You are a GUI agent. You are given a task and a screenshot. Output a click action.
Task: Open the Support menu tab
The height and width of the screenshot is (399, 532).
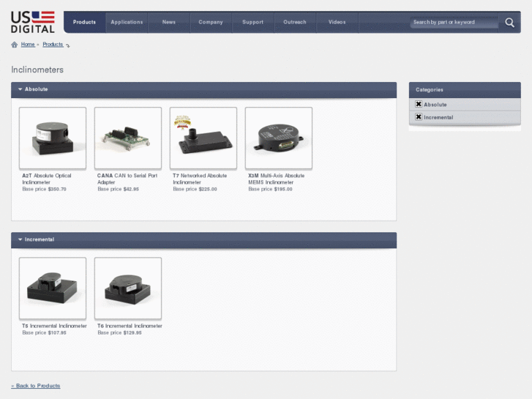click(x=252, y=22)
